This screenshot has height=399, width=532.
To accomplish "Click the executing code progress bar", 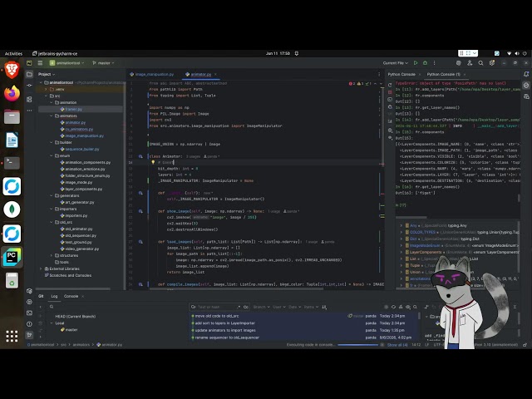I will [358, 345].
